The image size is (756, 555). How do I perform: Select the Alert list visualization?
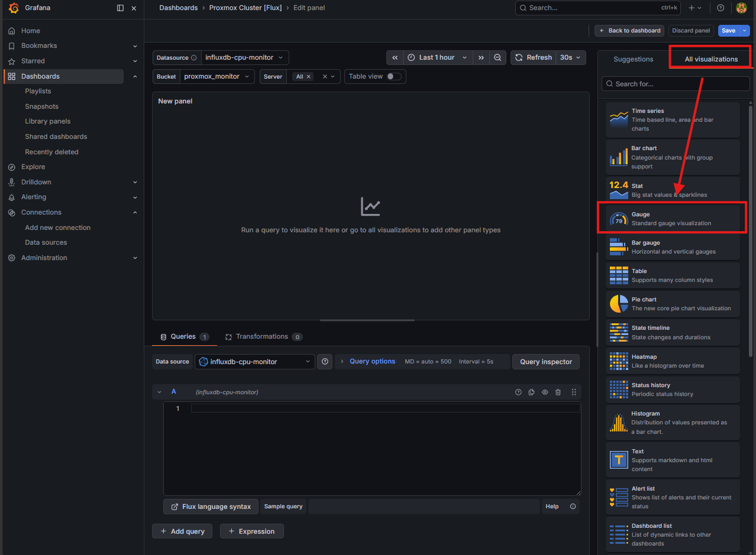click(x=673, y=497)
